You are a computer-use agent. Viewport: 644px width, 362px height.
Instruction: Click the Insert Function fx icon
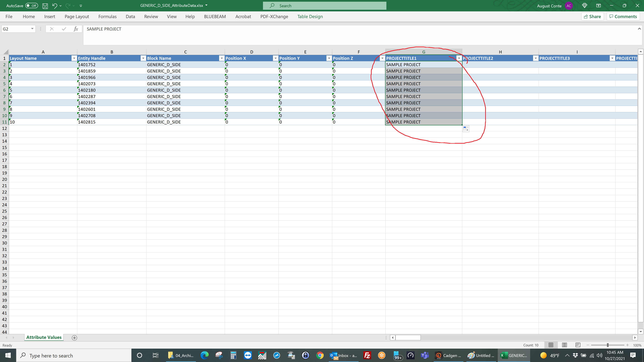click(x=76, y=29)
